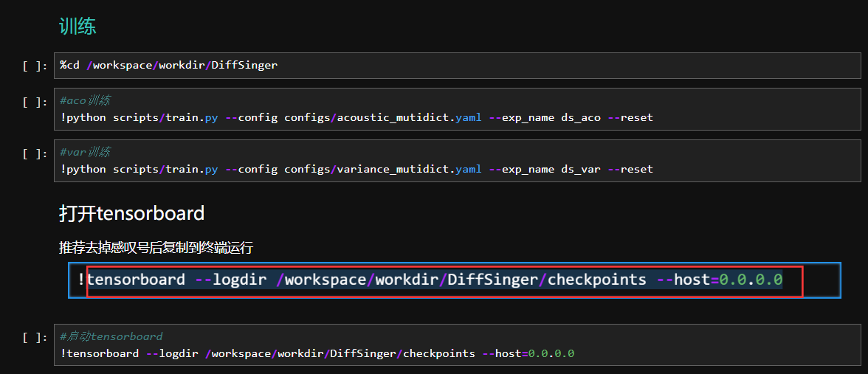Screen dimensions: 868x374
Task: Click the execution prompt beside the %cd cell
Action: 35,66
